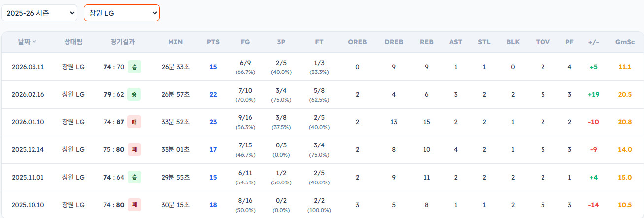Click the +/- column header

pos(593,42)
